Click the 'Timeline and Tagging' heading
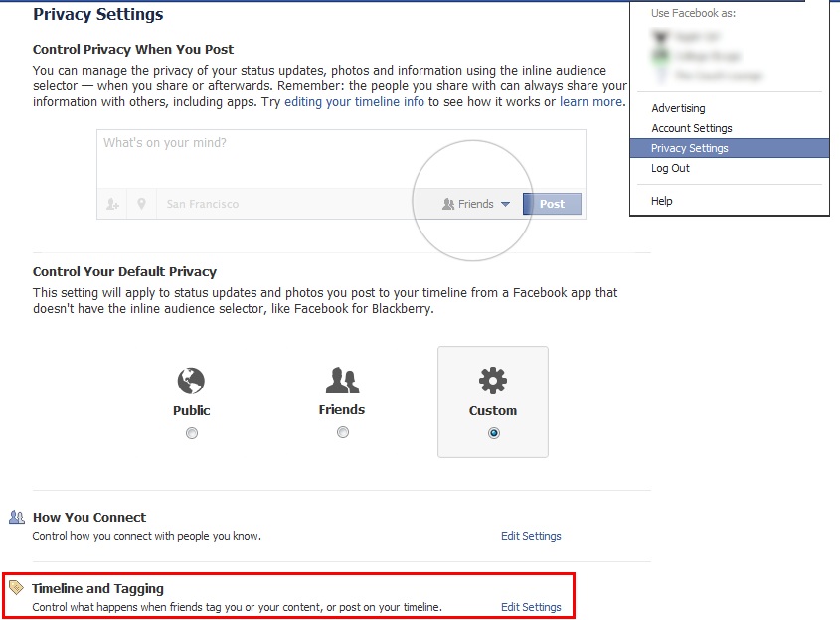This screenshot has height=620, width=840. 97,588
